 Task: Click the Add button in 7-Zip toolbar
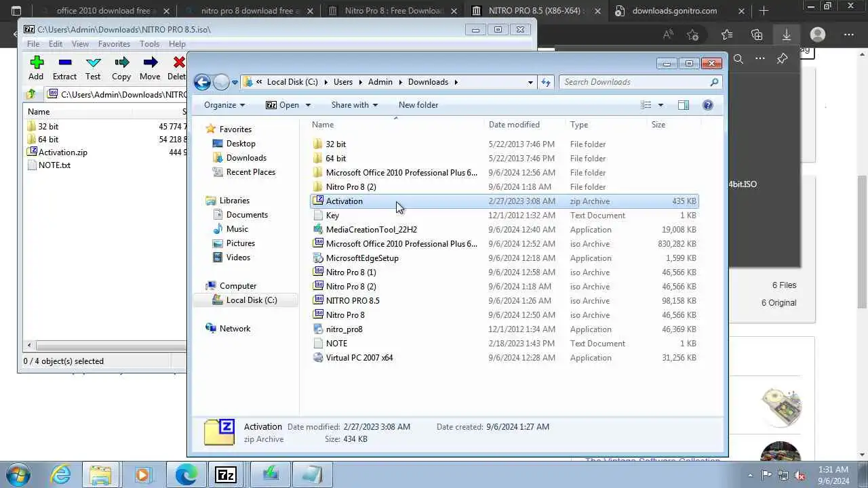tap(36, 68)
